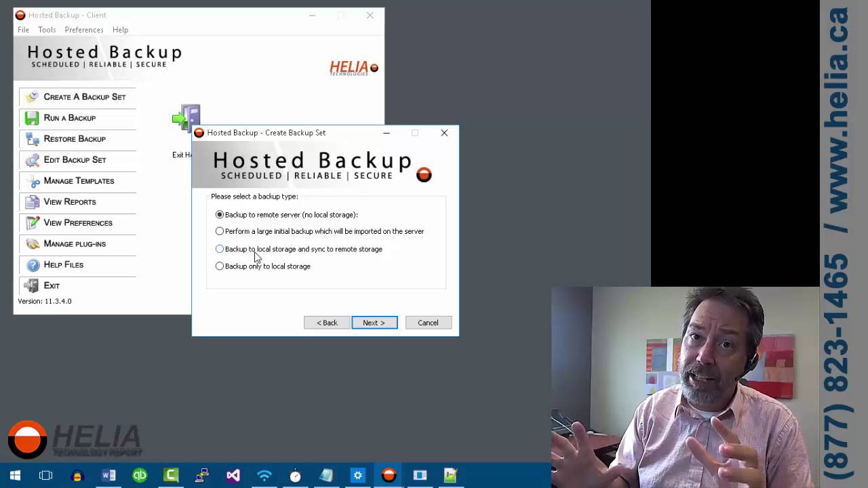Viewport: 868px width, 488px height.
Task: Click the green notepad icon in taskbar
Action: (x=451, y=476)
